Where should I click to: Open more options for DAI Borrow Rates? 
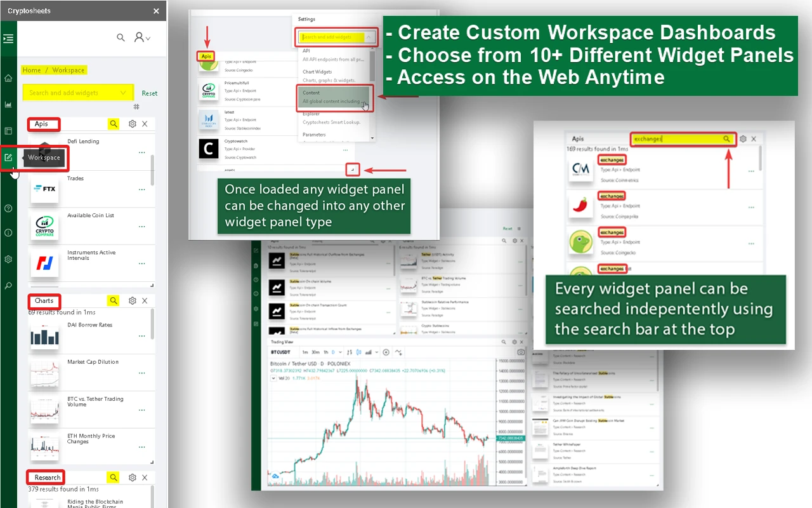[x=142, y=336]
